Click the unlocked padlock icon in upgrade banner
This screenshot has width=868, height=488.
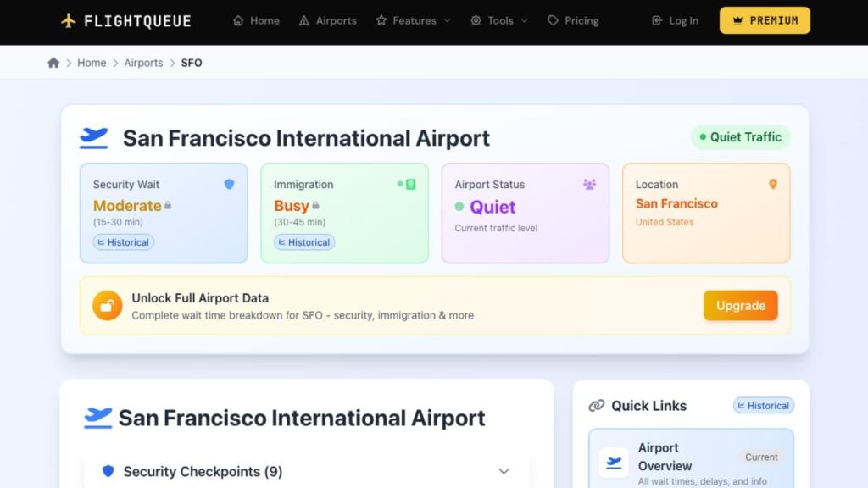[x=106, y=305]
